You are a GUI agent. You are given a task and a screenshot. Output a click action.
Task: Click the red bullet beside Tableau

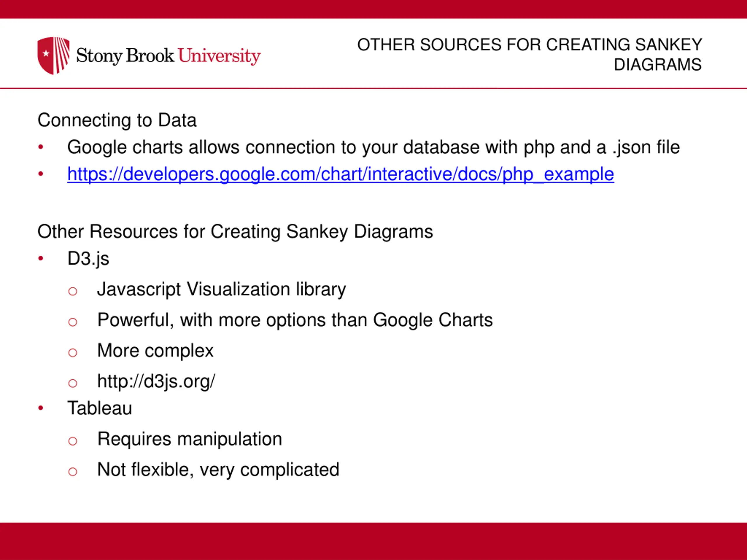click(x=41, y=408)
